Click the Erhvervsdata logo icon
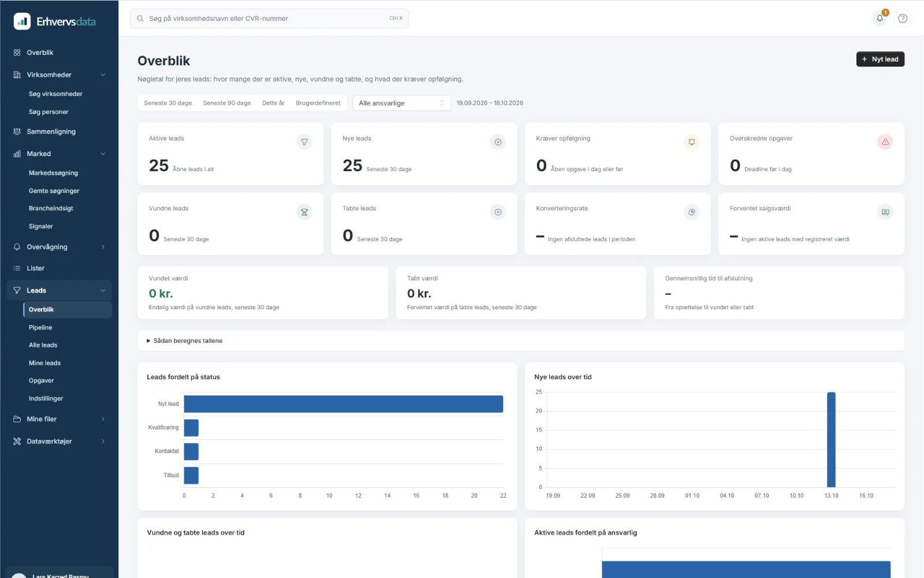 coord(22,21)
